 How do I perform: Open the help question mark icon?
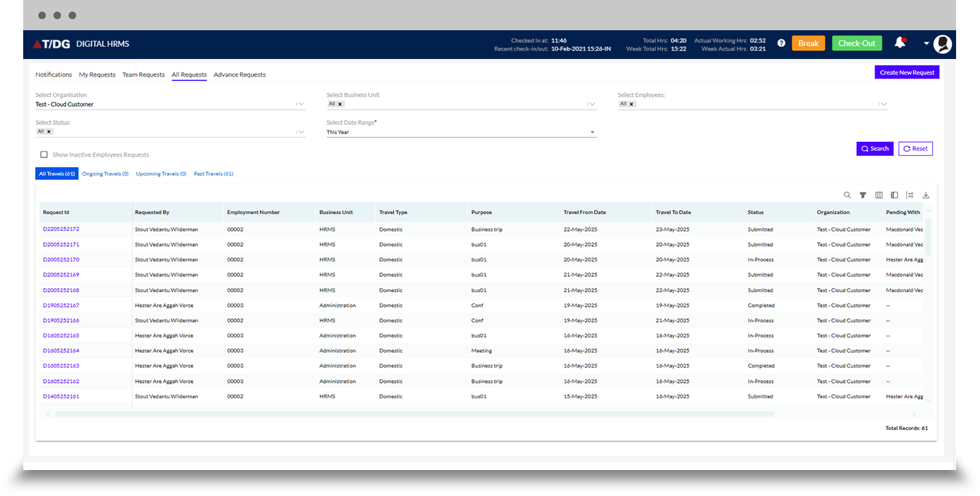click(x=781, y=44)
